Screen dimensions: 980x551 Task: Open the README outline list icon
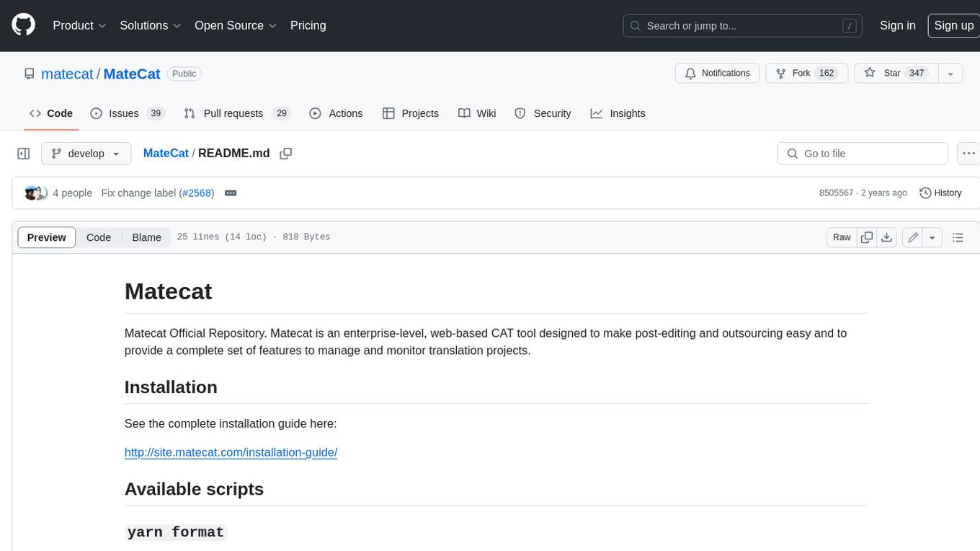(x=958, y=237)
